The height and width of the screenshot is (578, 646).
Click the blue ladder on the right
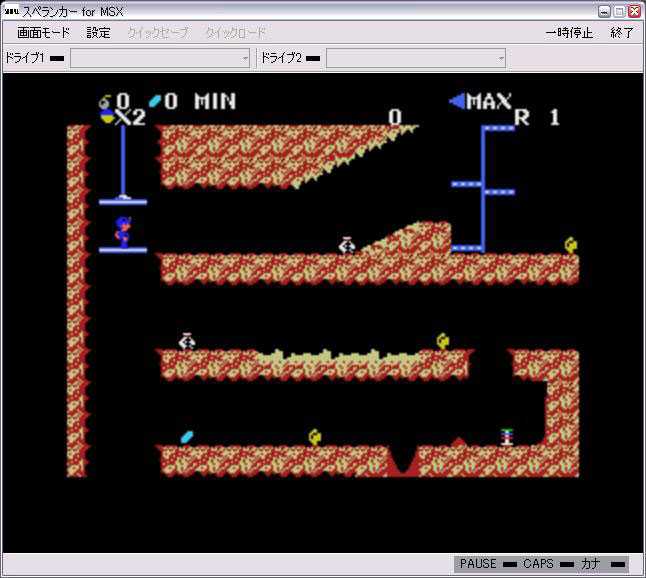coord(483,189)
